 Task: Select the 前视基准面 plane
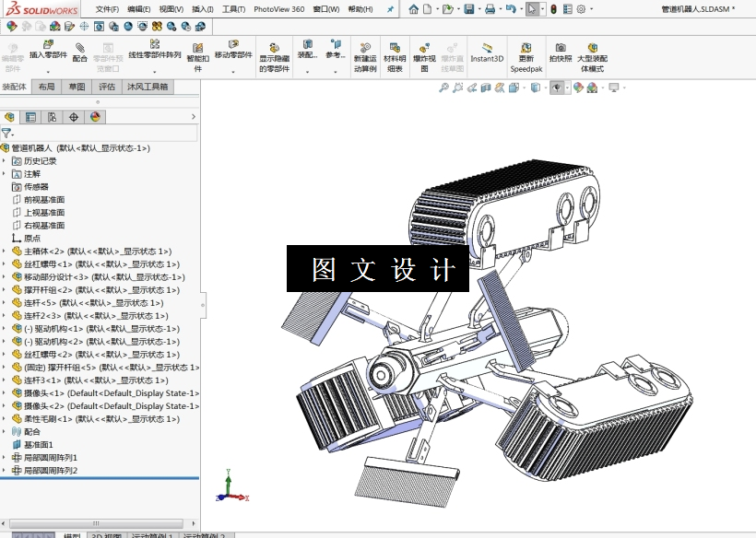(x=38, y=199)
